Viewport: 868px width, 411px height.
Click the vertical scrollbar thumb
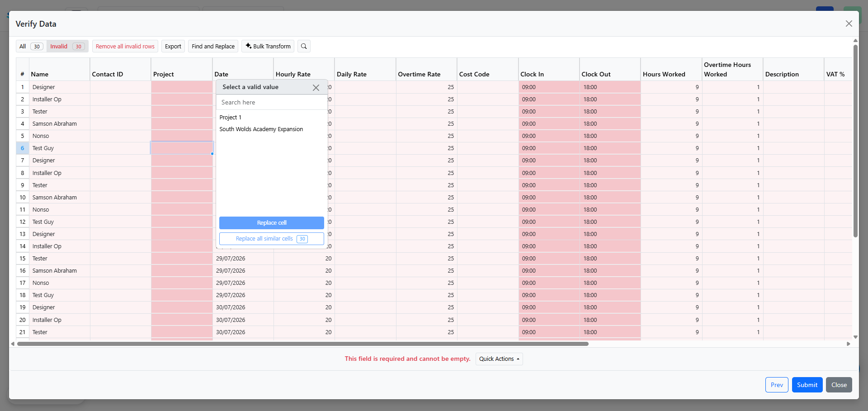tap(855, 140)
